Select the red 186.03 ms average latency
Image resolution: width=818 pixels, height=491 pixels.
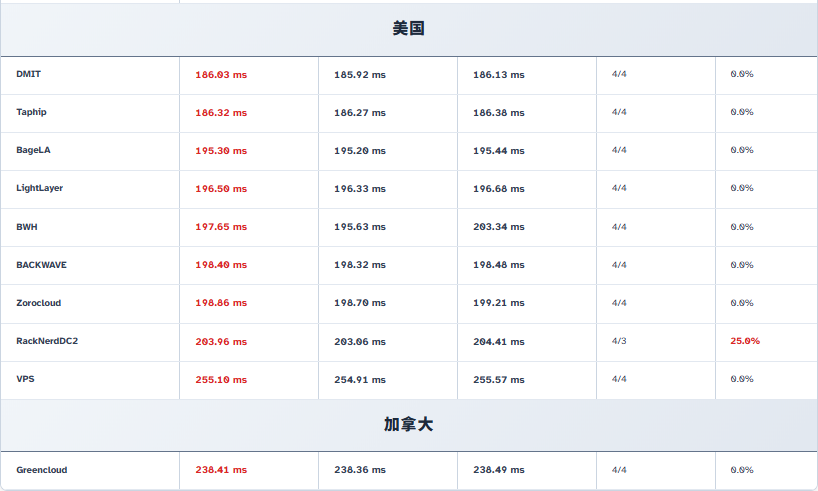pos(221,75)
